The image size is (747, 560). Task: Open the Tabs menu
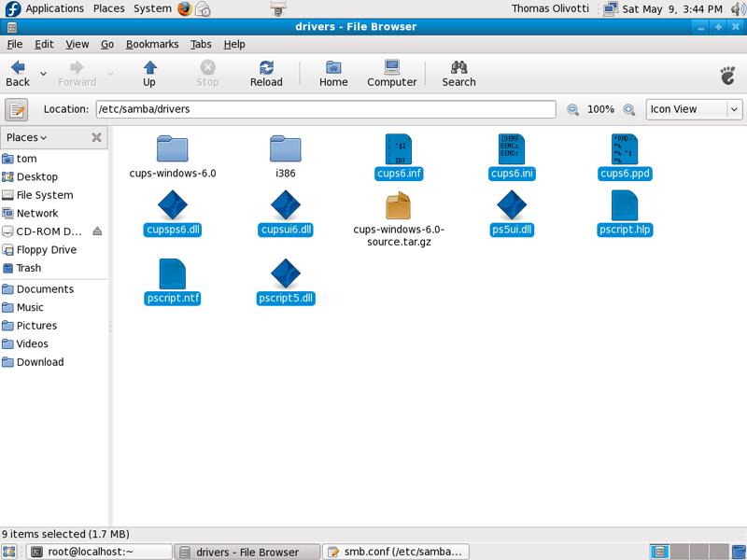click(201, 44)
